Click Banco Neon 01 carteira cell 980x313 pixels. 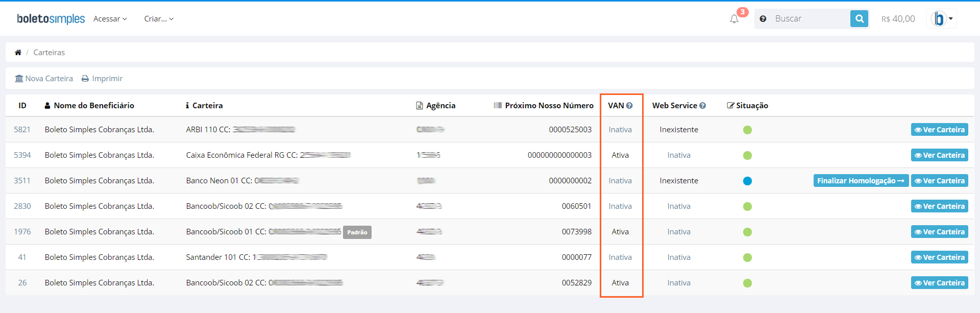tap(242, 181)
